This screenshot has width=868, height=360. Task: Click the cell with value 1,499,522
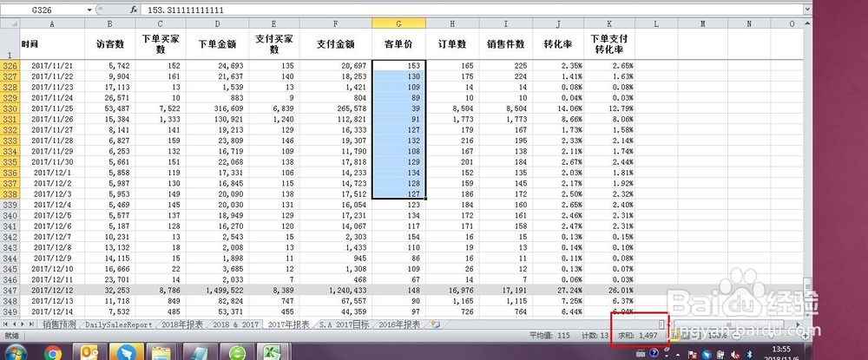coord(217,290)
